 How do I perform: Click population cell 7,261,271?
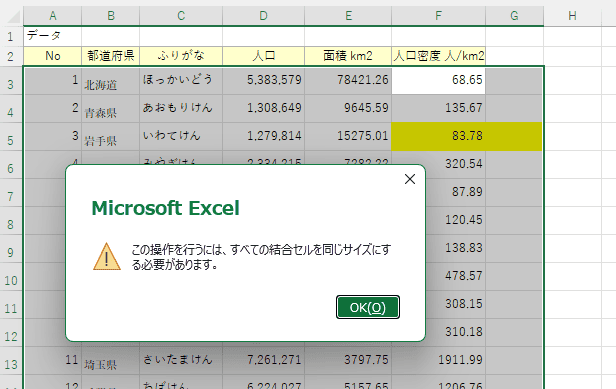coord(264,360)
